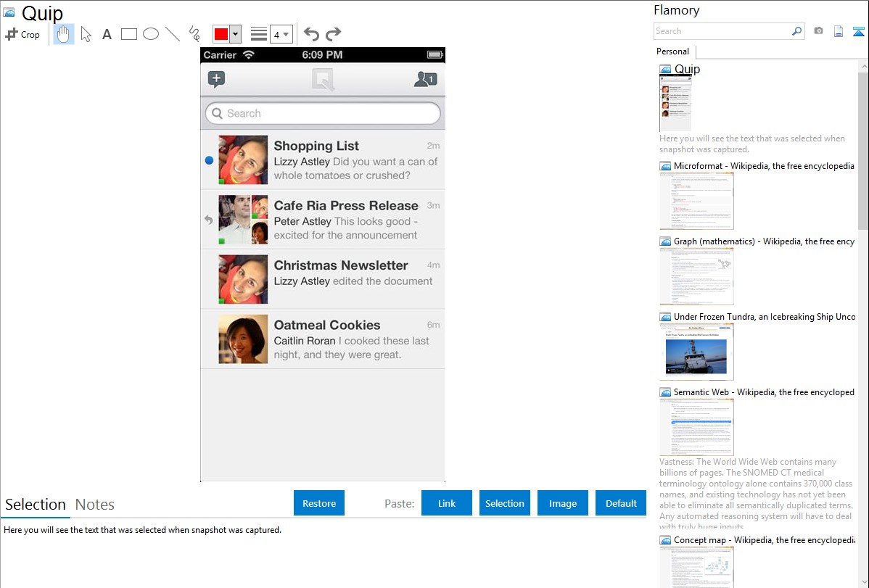Click the line thickness icon
869x588 pixels.
click(259, 34)
